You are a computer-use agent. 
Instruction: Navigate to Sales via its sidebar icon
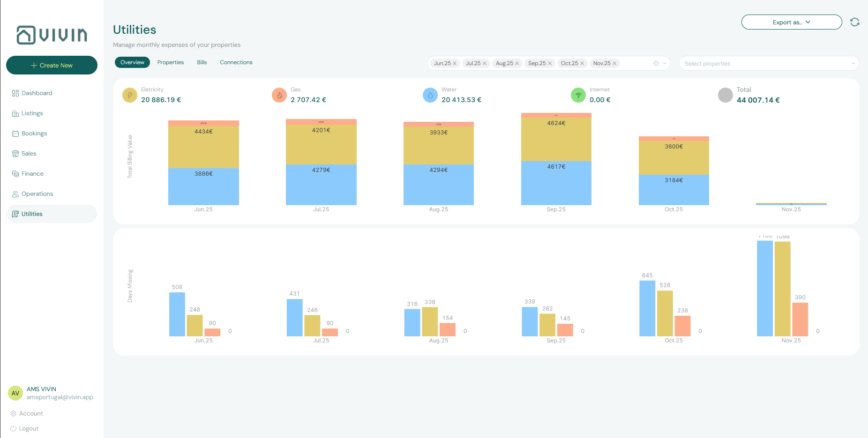[15, 153]
